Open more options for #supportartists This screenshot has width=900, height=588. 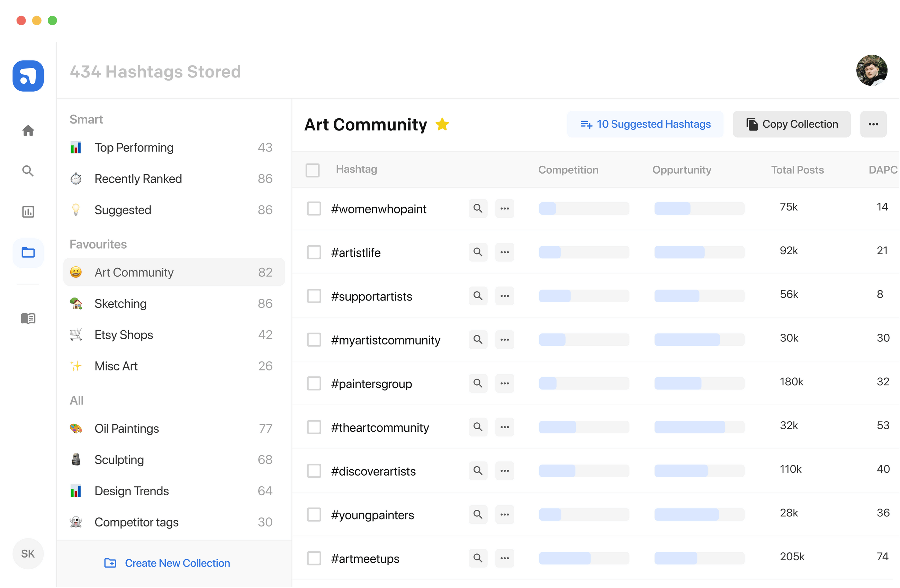504,296
